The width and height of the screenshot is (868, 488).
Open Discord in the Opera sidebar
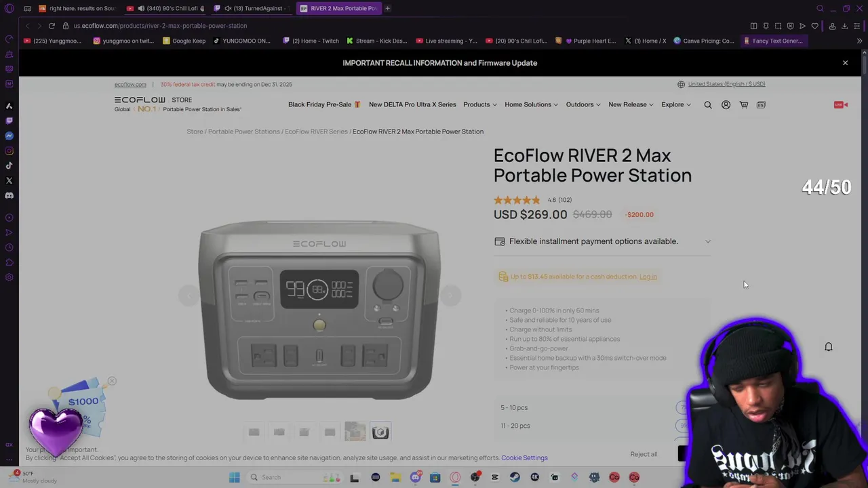point(9,195)
